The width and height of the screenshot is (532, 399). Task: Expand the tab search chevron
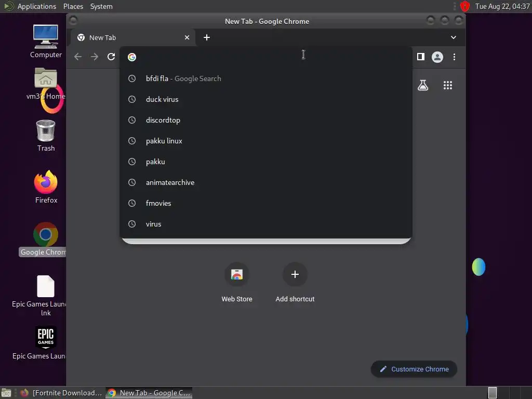[x=453, y=37]
